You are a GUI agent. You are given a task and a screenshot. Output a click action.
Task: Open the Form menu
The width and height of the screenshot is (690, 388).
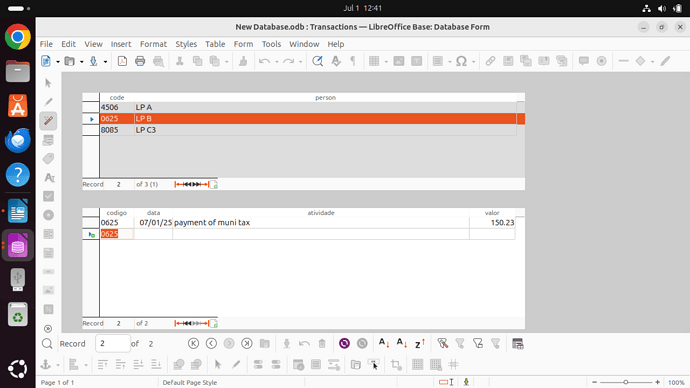[243, 44]
